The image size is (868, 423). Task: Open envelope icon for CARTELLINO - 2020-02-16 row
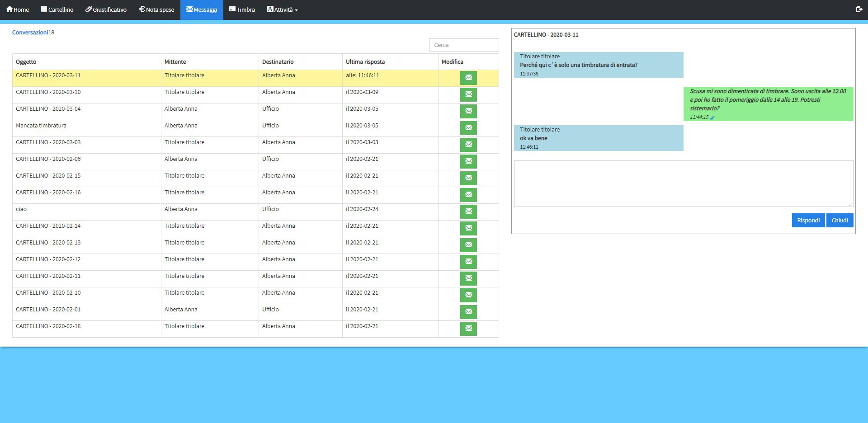tap(468, 195)
